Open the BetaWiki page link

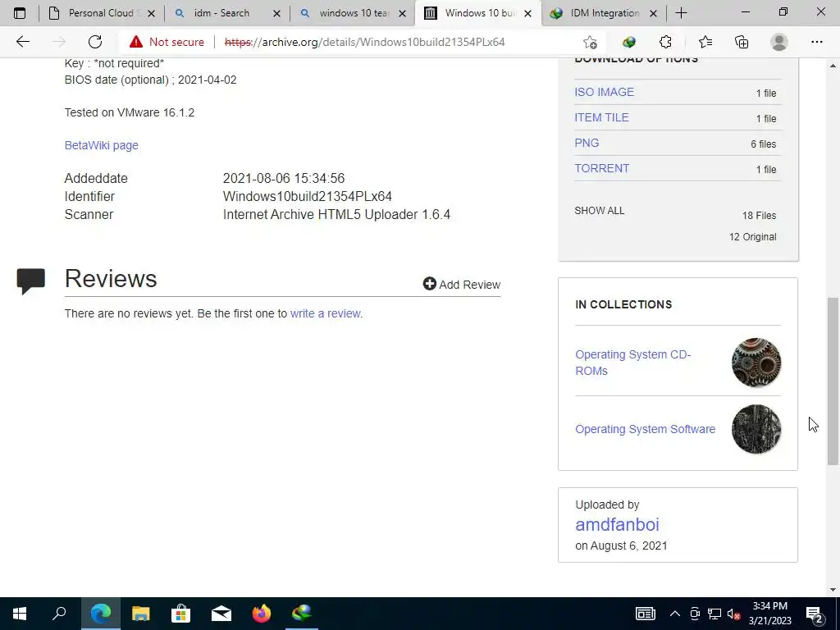[101, 145]
